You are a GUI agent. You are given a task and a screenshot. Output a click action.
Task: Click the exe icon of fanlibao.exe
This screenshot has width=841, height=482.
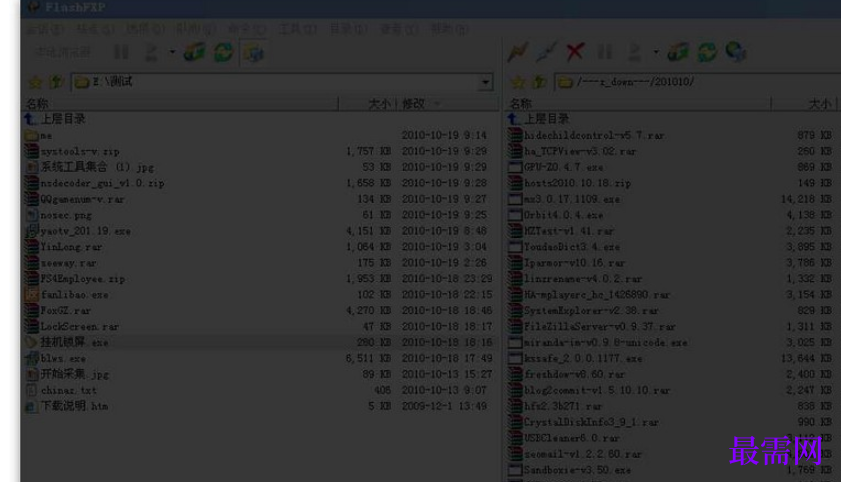pos(32,294)
